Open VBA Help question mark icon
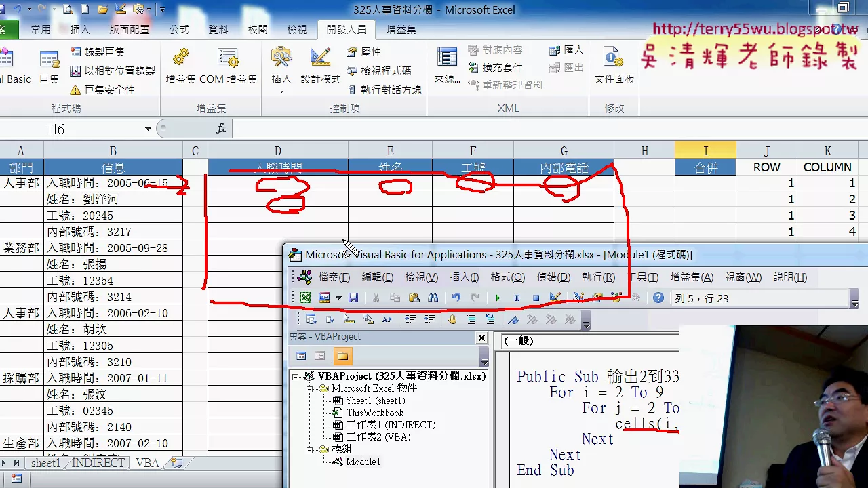 pyautogui.click(x=658, y=298)
